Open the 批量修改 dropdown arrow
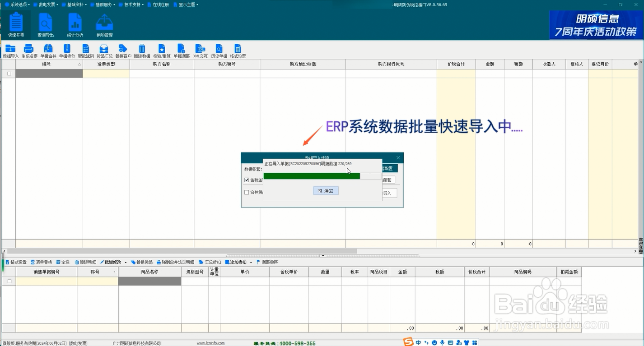This screenshot has height=346, width=644. pos(126,263)
